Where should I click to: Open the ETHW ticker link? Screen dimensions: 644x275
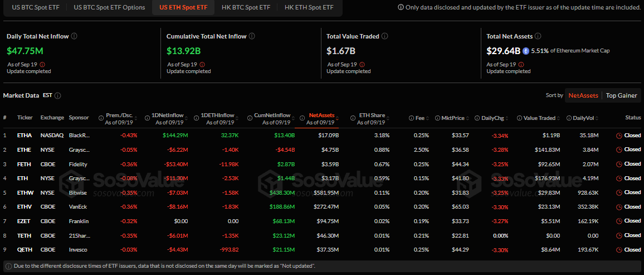[x=24, y=192]
